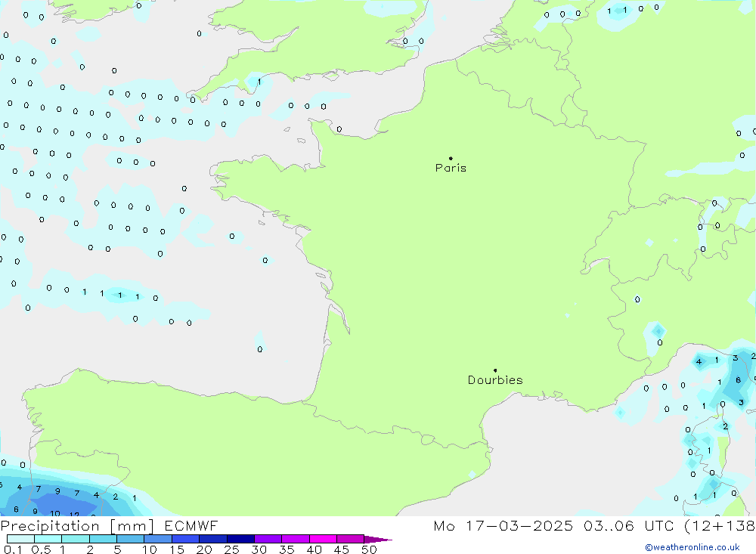Pick the 45–50 mm legend color
Screen dimensions: 756x554
click(x=351, y=539)
